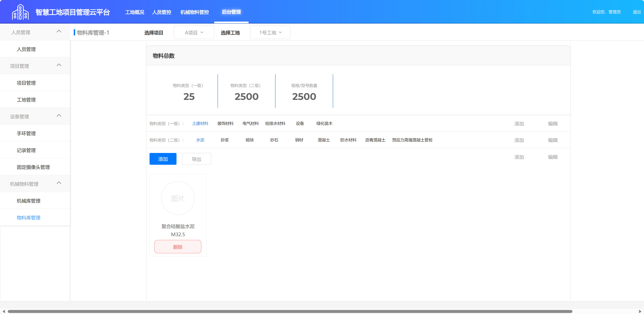Click the blue 添加 button
Image resolution: width=644 pixels, height=314 pixels.
[x=163, y=159]
